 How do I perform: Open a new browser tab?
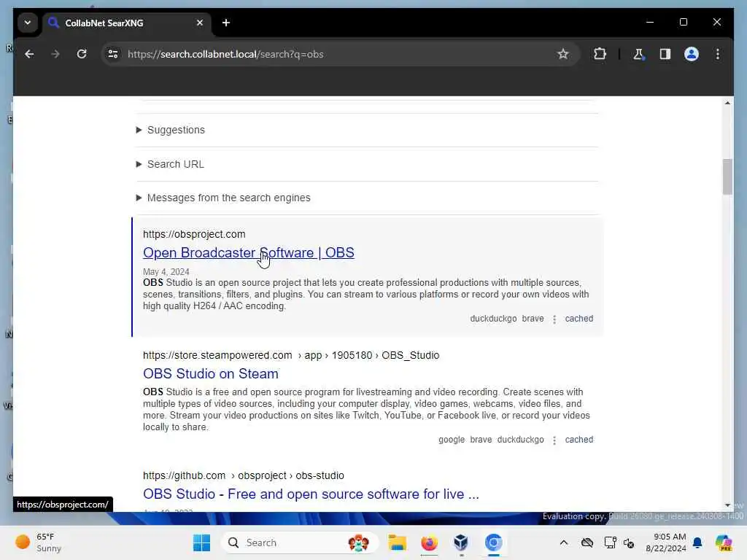coord(226,23)
